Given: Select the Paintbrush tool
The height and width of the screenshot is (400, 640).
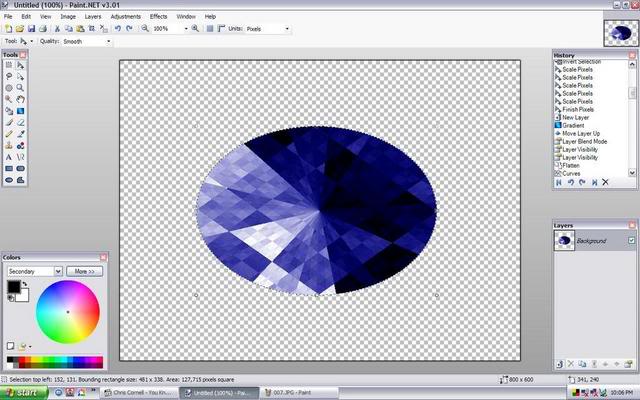Looking at the screenshot, I should tap(9, 122).
